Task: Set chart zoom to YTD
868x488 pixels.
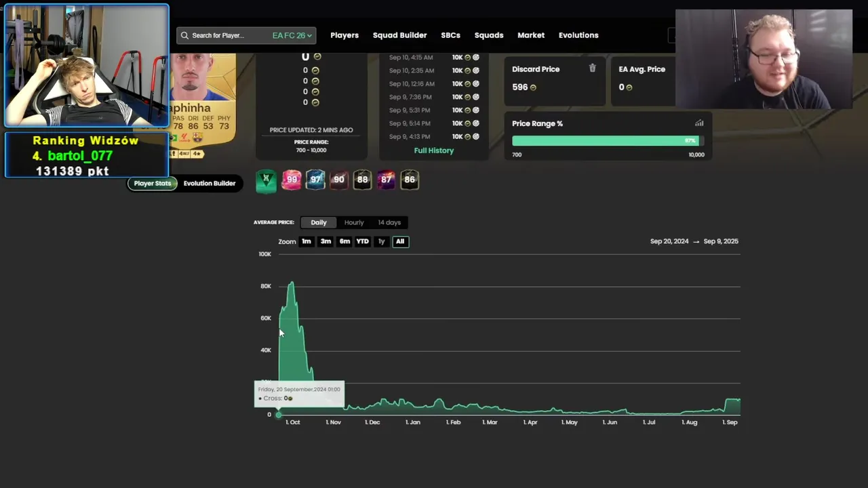Action: pos(363,241)
